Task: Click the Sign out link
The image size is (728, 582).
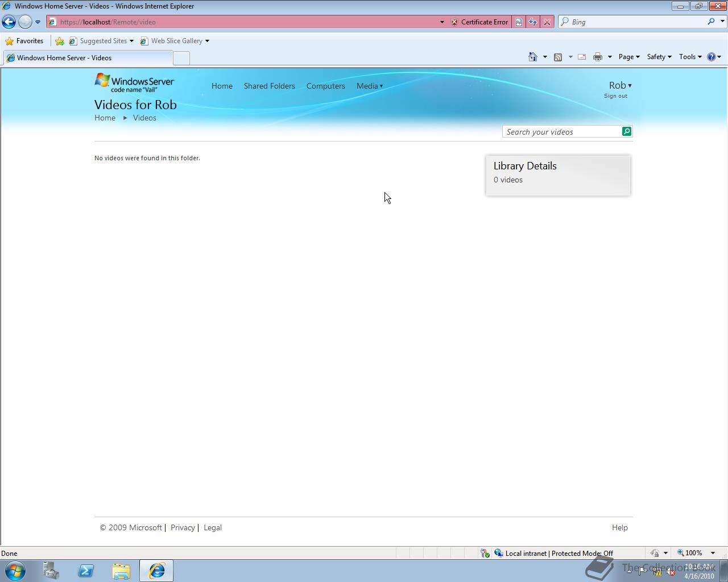Action: (x=615, y=96)
